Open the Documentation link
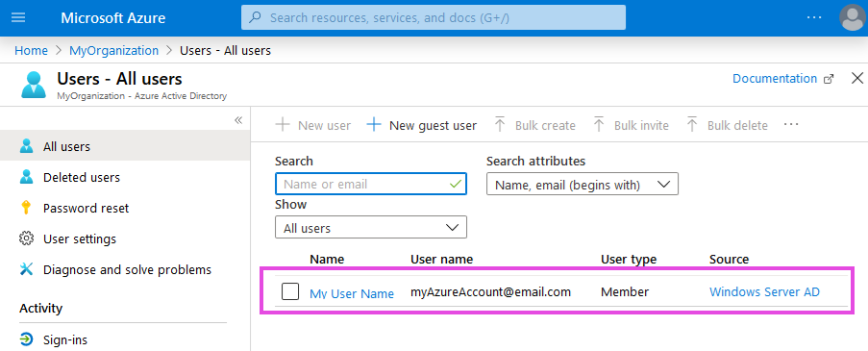Screen dimensions: 868x351 click(775, 79)
